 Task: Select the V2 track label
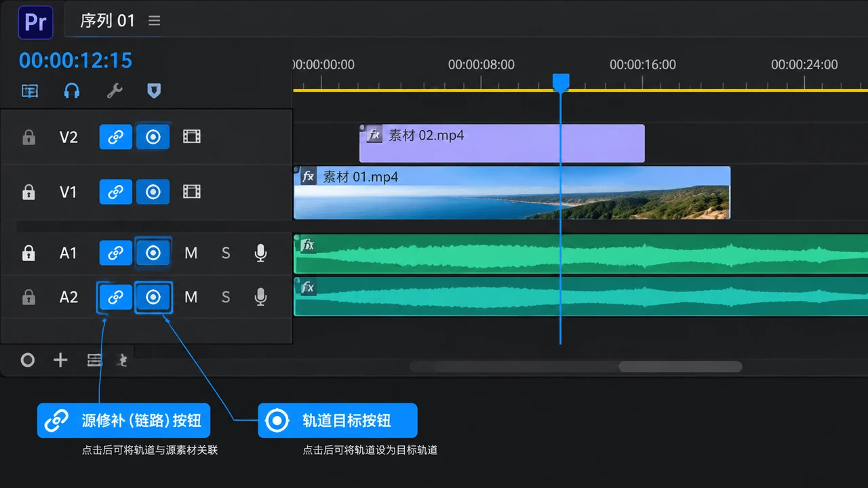click(x=68, y=138)
